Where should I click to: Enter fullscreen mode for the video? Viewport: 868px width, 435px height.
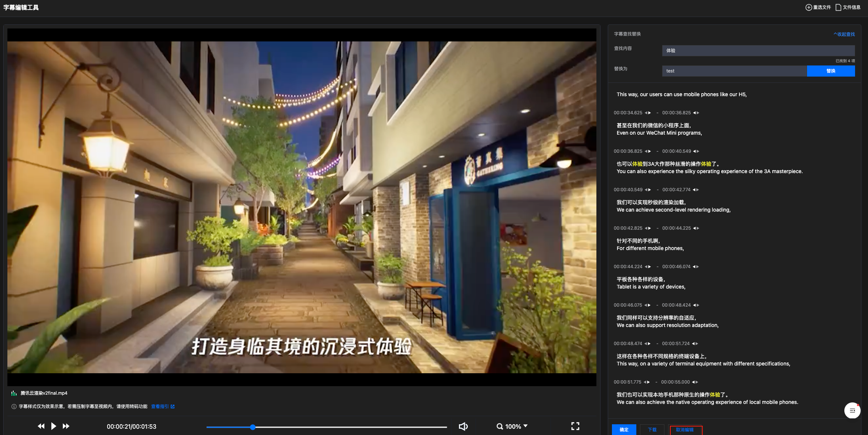(575, 426)
